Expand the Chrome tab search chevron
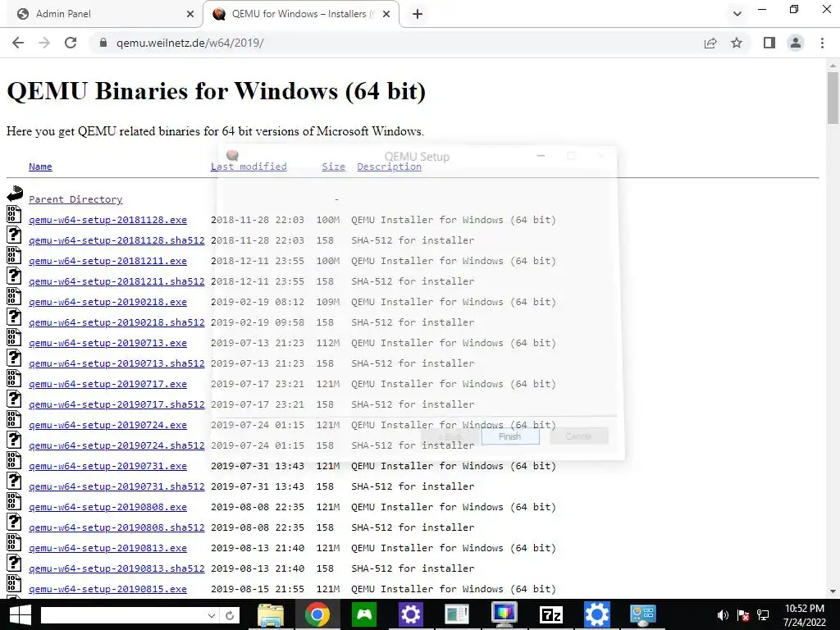 (x=737, y=14)
